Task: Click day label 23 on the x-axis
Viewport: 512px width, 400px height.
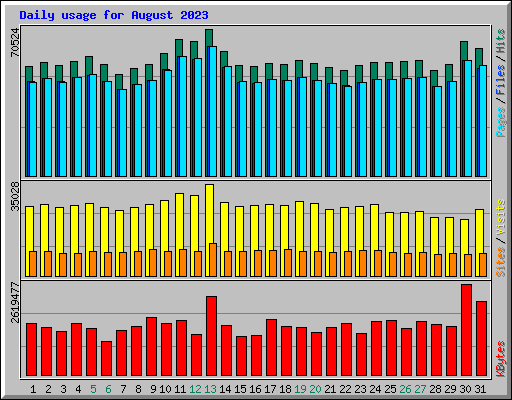Action: [360, 389]
